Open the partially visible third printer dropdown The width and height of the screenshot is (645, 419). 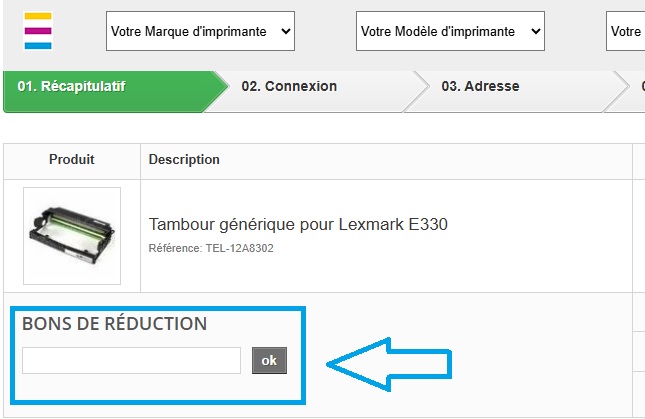pos(626,31)
